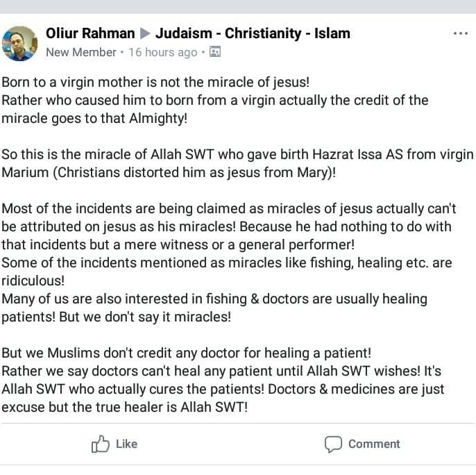Open the '16 hours ago' timestamp

tap(163, 52)
